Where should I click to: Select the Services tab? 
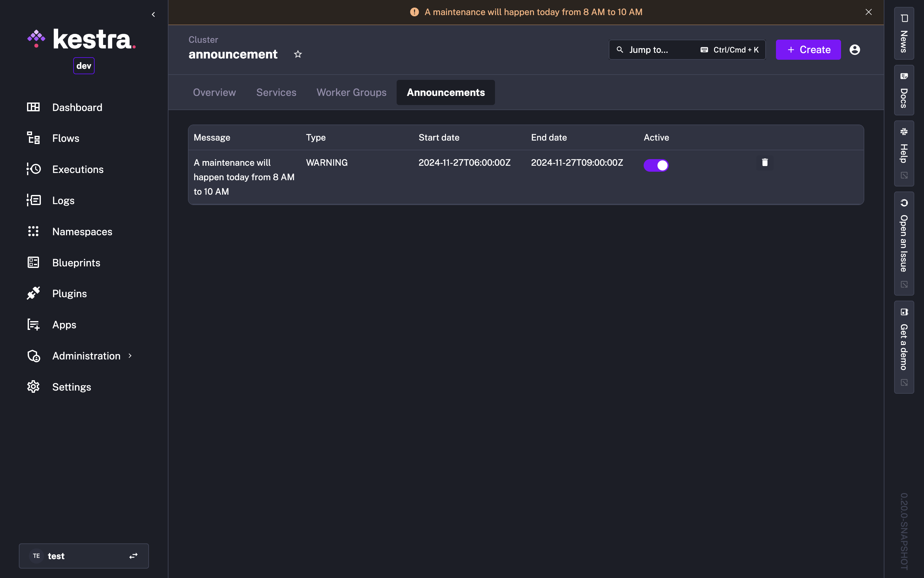coord(276,92)
